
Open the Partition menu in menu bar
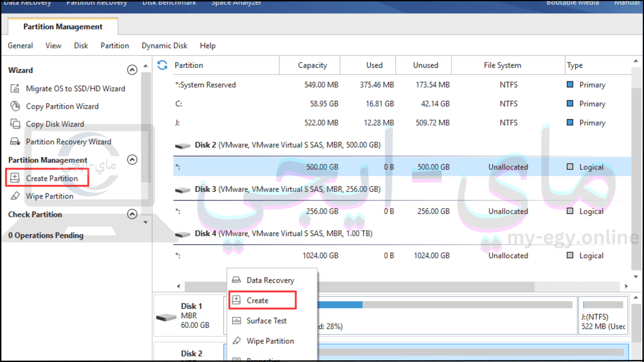click(115, 46)
